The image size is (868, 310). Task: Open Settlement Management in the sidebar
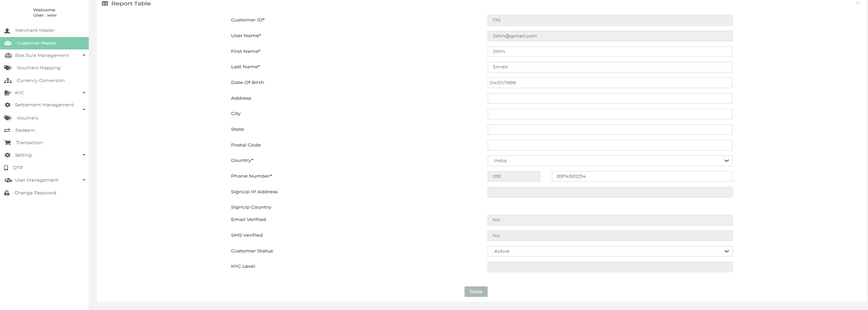44,105
